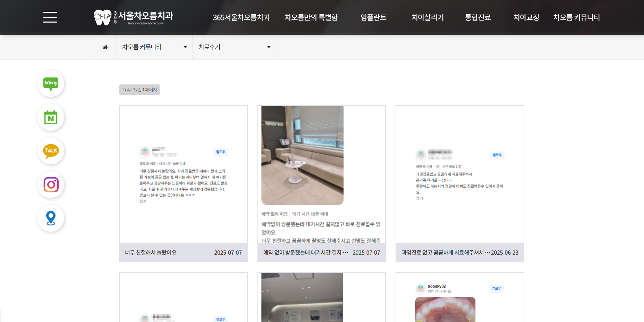Expand the 치료후기 breadcrumb dropdown
The height and width of the screenshot is (322, 644).
pos(234,47)
